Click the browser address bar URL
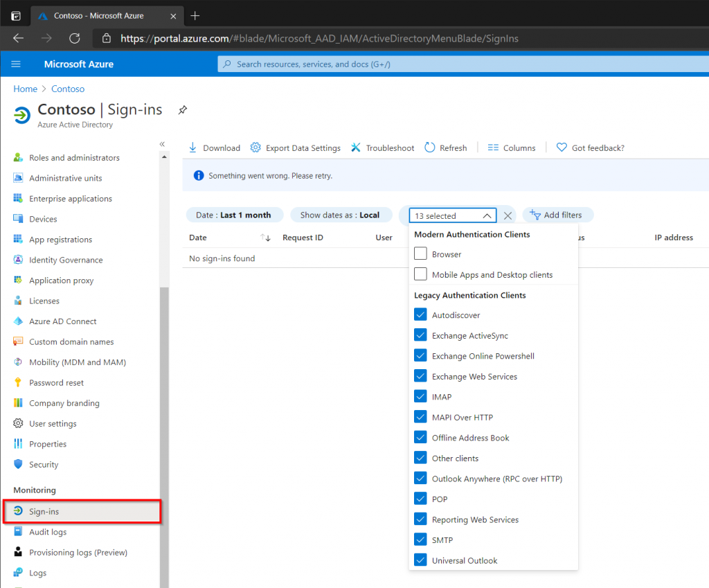Screen dimensions: 709x588 (x=319, y=39)
